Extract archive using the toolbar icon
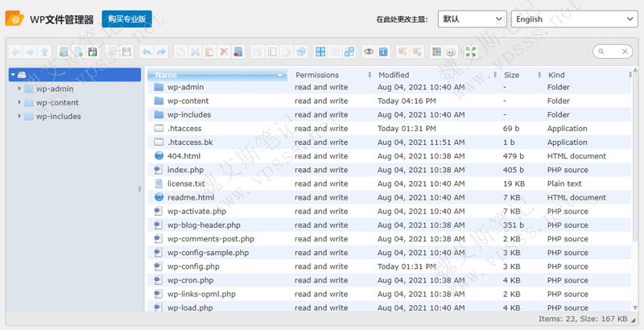Screen dimensions: 644x330 pyautogui.click(x=402, y=52)
